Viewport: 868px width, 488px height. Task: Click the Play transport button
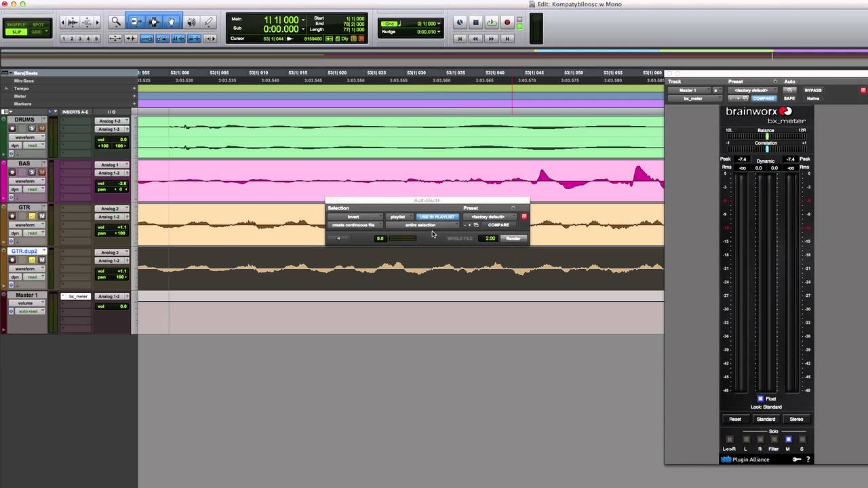pyautogui.click(x=492, y=22)
